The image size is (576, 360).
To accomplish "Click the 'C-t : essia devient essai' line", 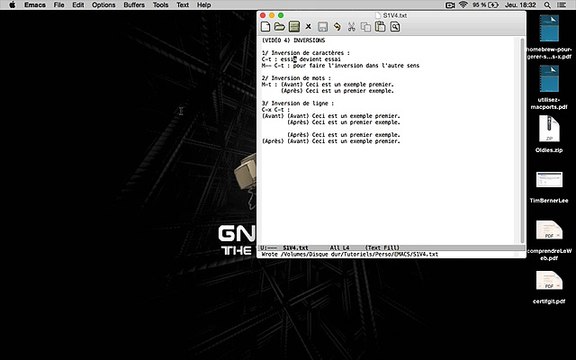I will pyautogui.click(x=301, y=59).
